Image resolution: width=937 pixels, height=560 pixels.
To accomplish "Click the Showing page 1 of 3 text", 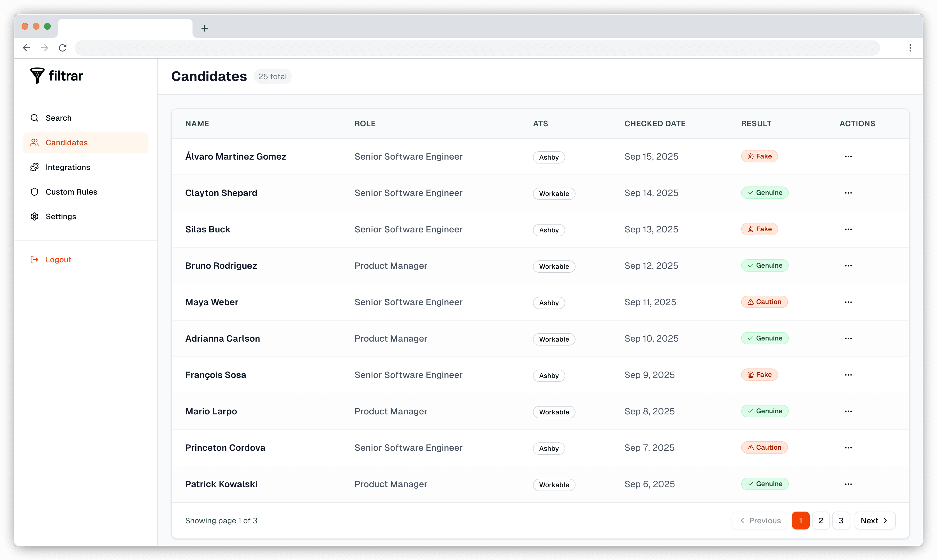I will coord(221,521).
